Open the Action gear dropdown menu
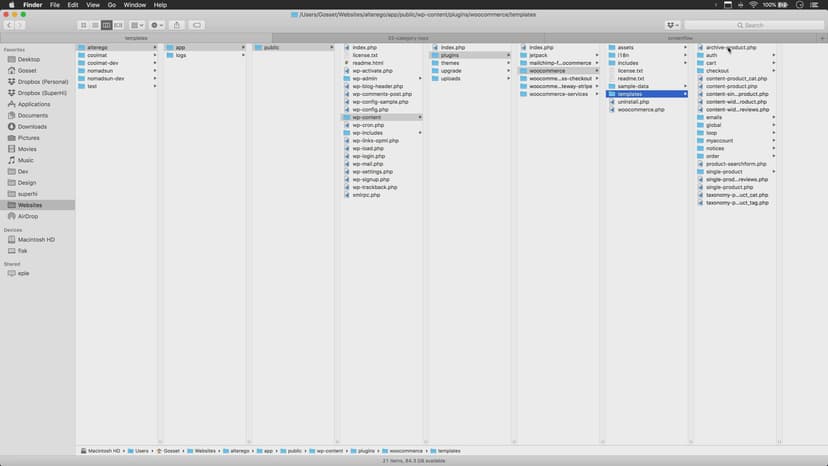Screen dimensions: 828x466 [157, 25]
